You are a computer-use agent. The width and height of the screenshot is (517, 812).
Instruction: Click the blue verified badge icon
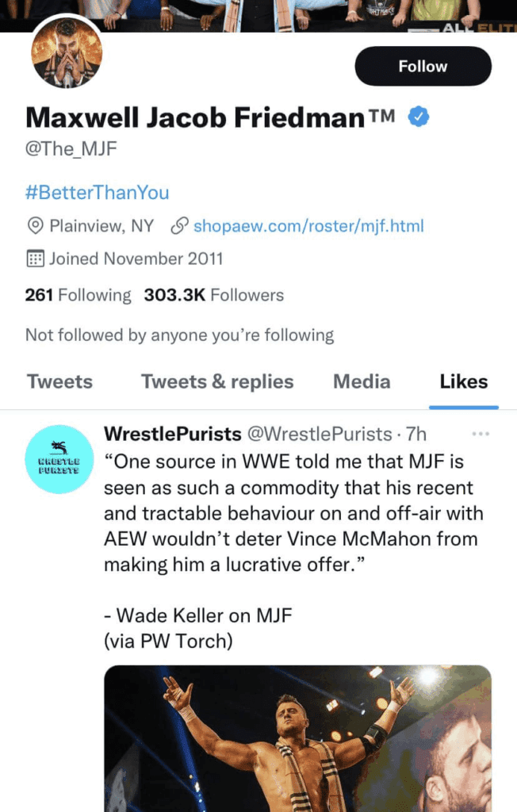click(419, 117)
